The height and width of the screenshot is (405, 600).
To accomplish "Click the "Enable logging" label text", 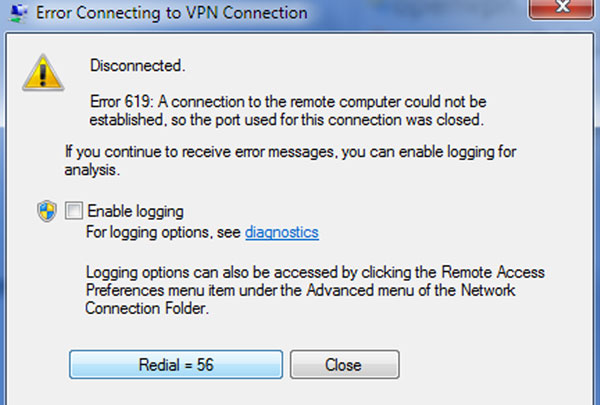I will click(135, 211).
